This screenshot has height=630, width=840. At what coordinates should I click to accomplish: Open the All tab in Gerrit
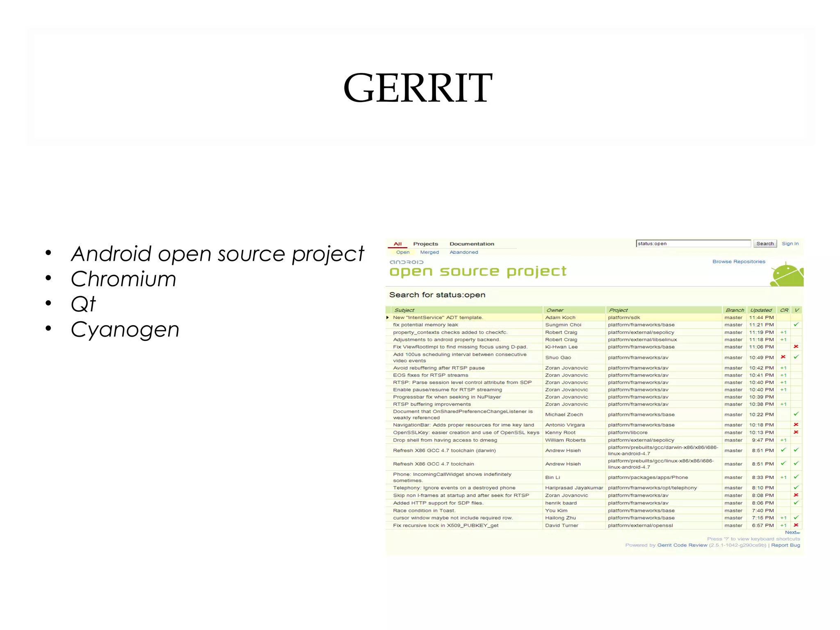pyautogui.click(x=397, y=244)
